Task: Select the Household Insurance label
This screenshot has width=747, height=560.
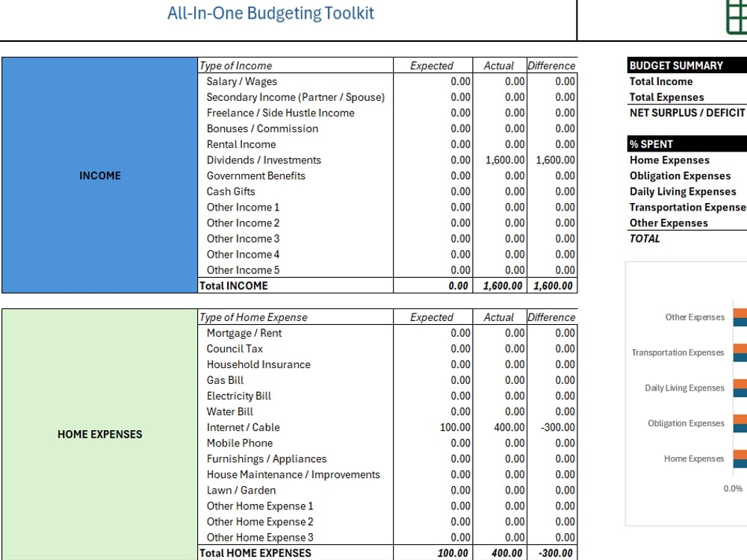Action: pyautogui.click(x=258, y=364)
